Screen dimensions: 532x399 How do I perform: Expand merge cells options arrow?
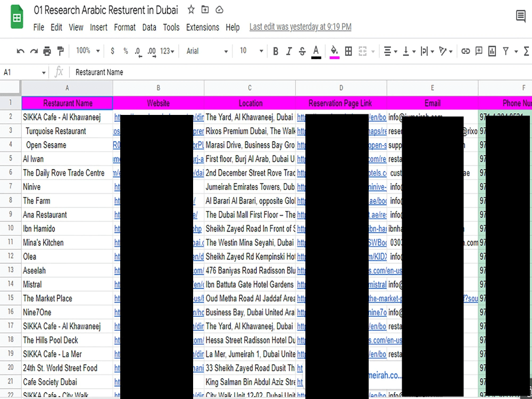point(373,52)
